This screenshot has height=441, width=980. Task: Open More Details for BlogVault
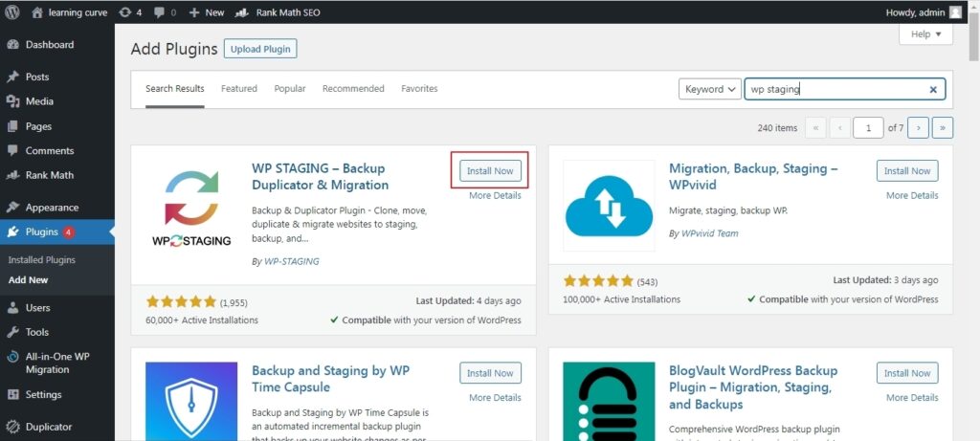click(x=912, y=397)
